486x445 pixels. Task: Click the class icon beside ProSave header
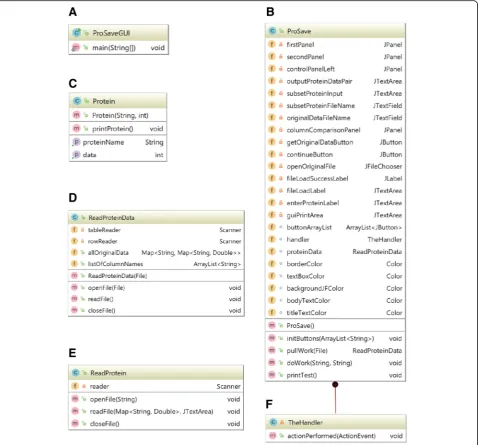click(x=272, y=31)
